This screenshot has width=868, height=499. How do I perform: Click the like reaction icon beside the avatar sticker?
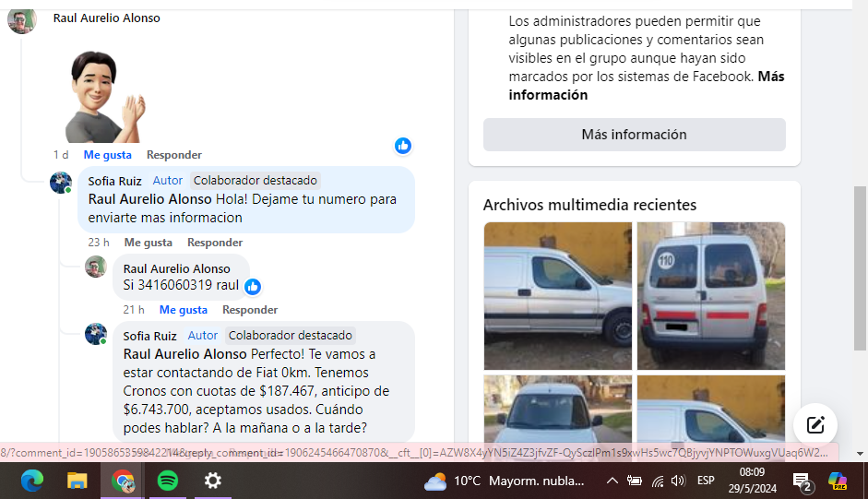click(x=402, y=146)
